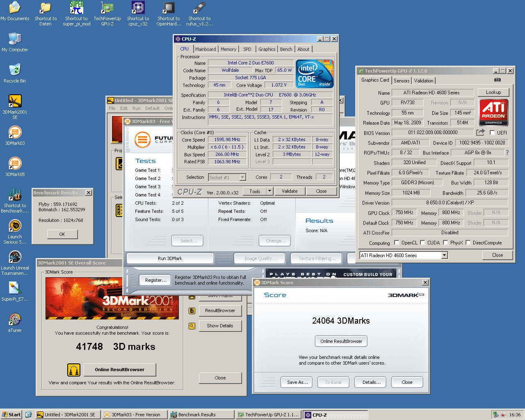Switch to 3DMark03 - Free Version taskbar button

(135, 415)
